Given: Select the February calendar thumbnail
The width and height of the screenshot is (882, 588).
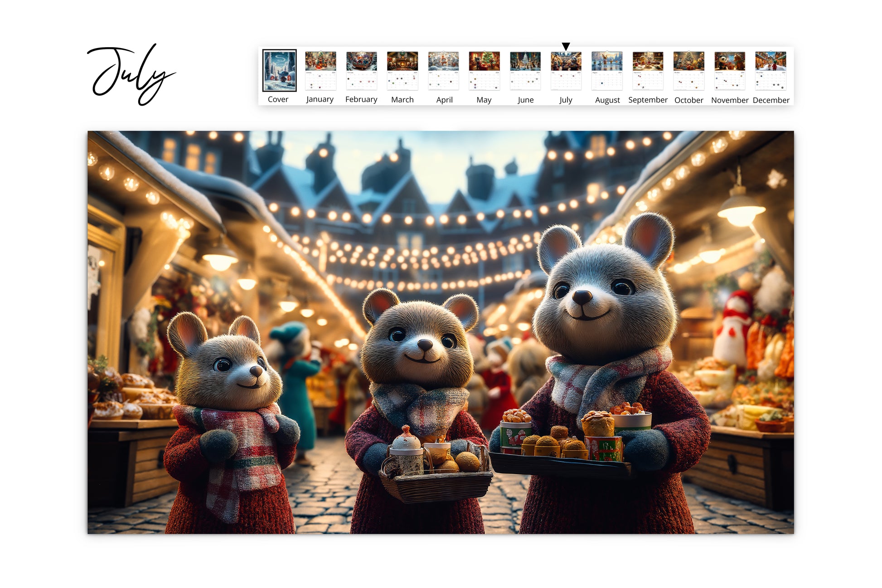Looking at the screenshot, I should point(361,71).
